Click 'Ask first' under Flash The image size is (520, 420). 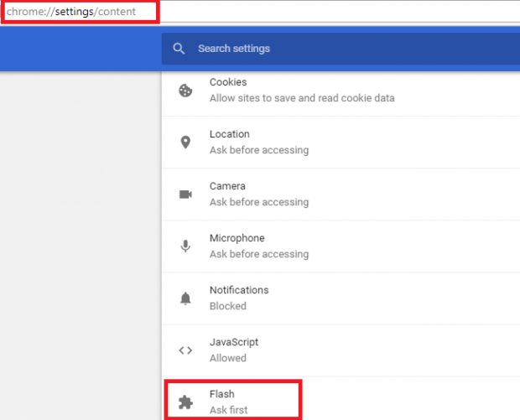(x=228, y=410)
